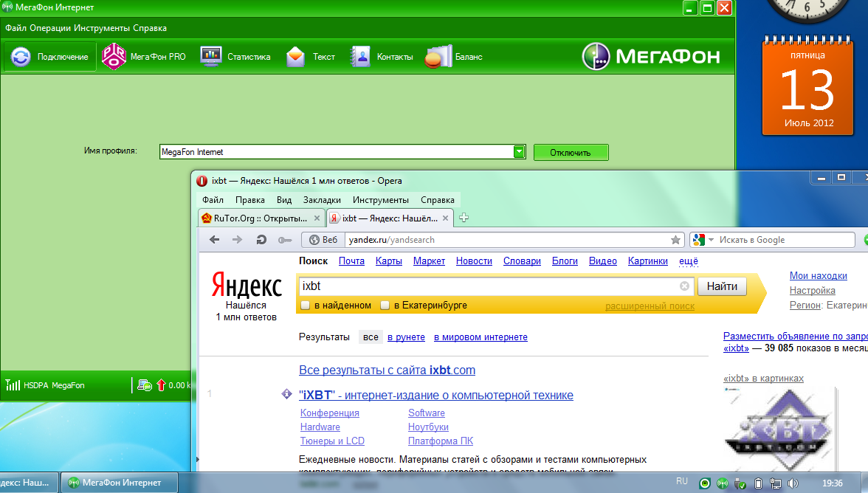The width and height of the screenshot is (868, 493).
Task: Open the Почта link on Yandex
Action: [x=351, y=261]
